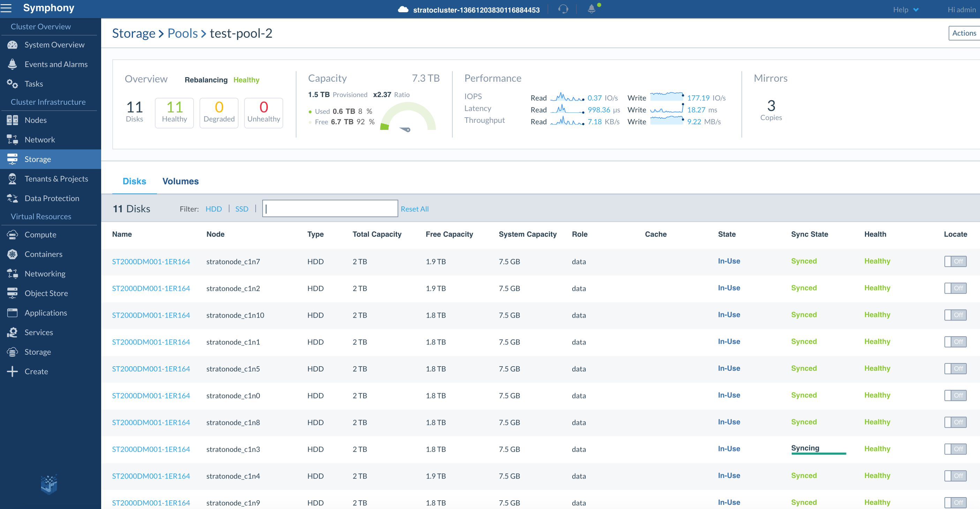Click the Reset All filter link

click(414, 209)
